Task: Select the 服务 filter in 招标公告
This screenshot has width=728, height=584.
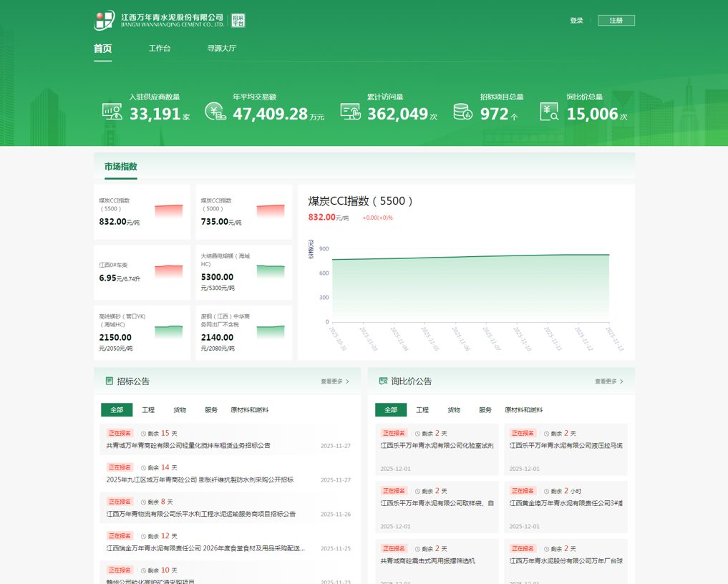Action: tap(211, 410)
